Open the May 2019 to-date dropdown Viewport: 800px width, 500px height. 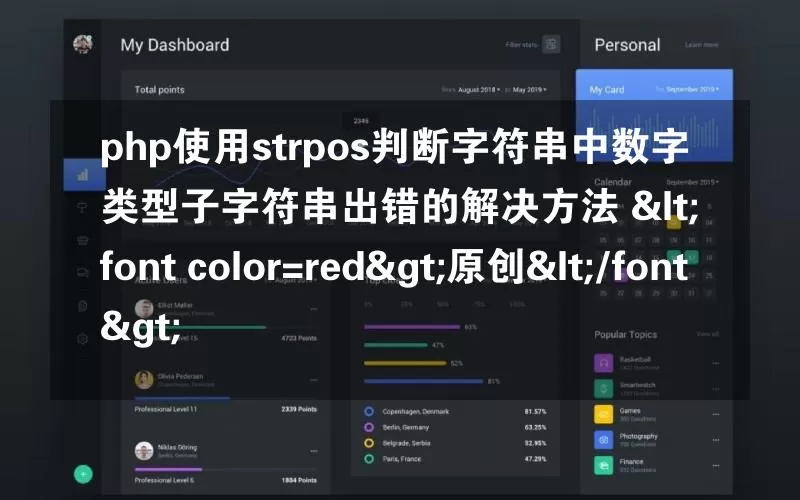[x=530, y=90]
